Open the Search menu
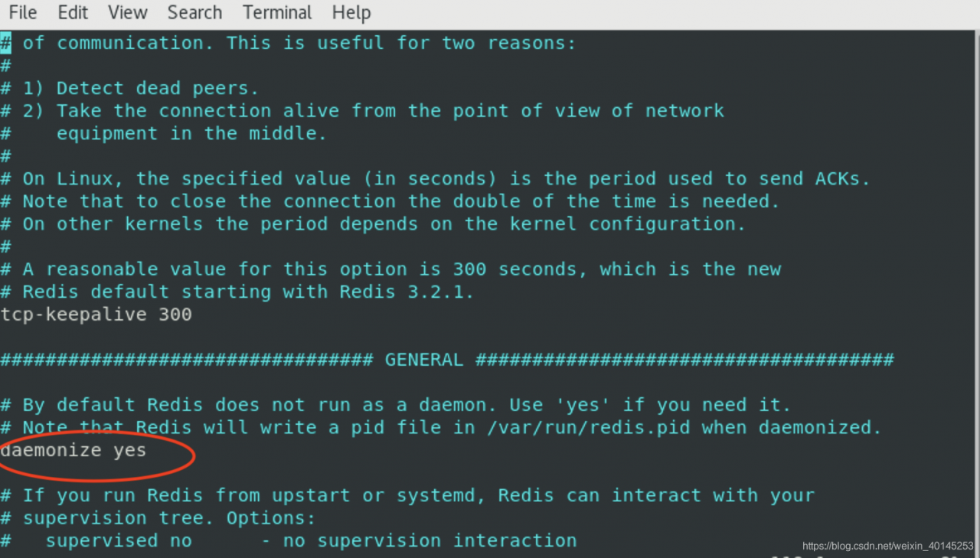 click(194, 13)
